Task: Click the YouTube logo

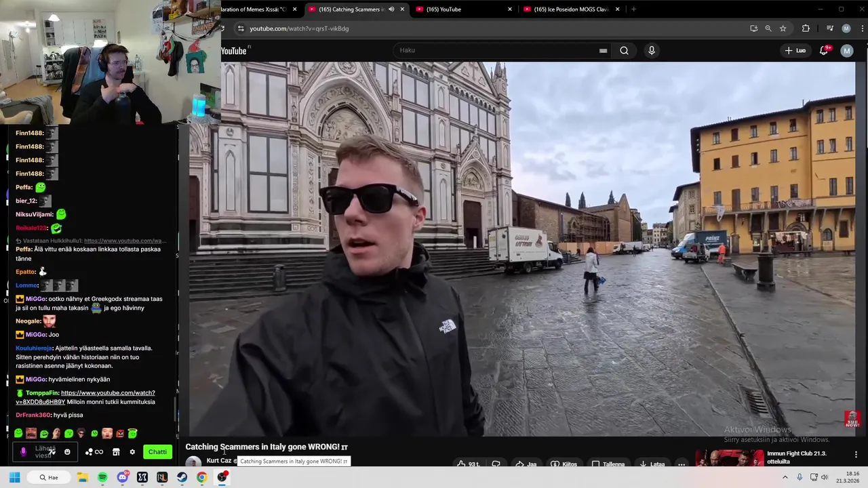Action: [x=234, y=51]
